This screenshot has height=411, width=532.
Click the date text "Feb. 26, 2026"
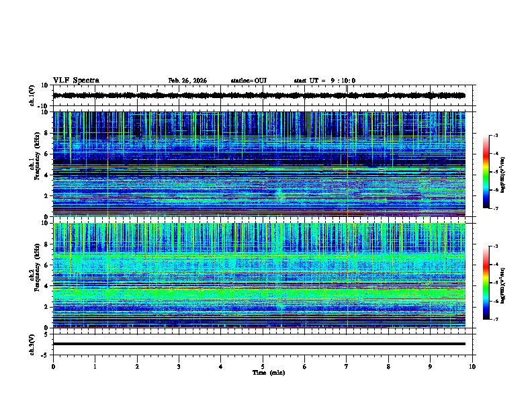click(187, 81)
